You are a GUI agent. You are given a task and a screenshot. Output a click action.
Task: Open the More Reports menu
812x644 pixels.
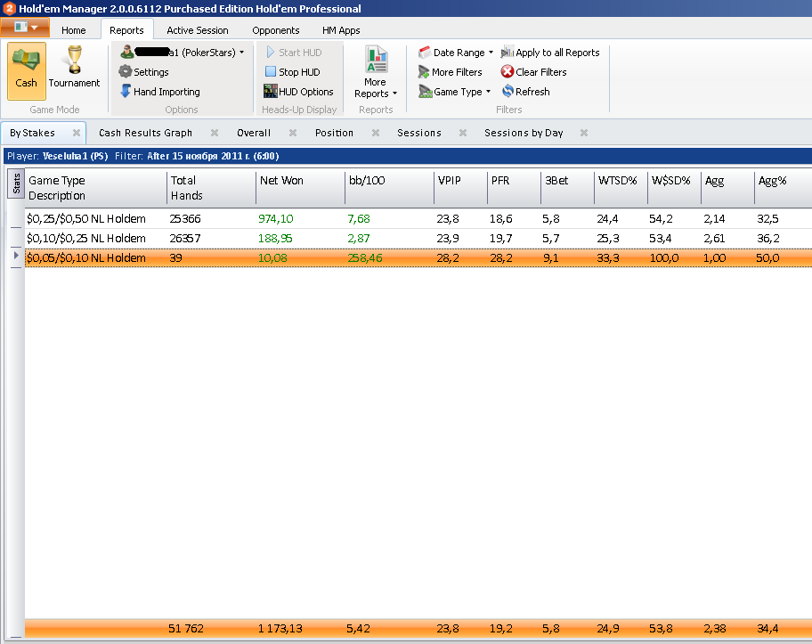(x=376, y=71)
